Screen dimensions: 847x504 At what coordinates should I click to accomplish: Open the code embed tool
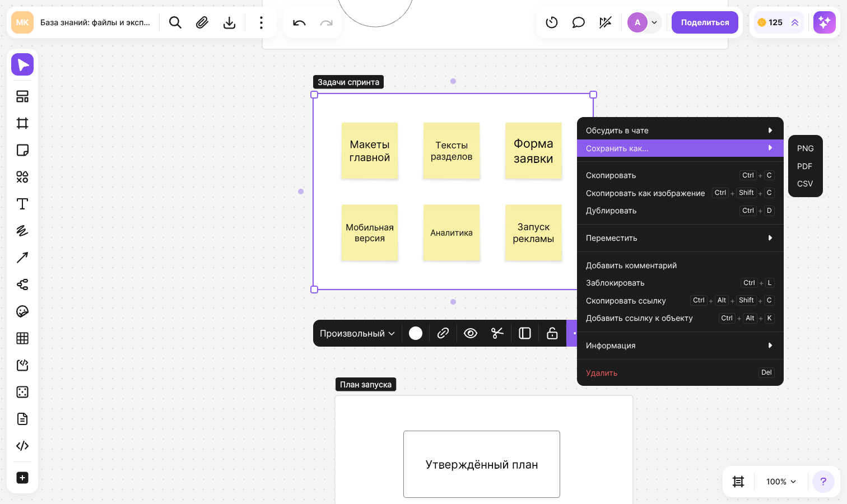(22, 446)
